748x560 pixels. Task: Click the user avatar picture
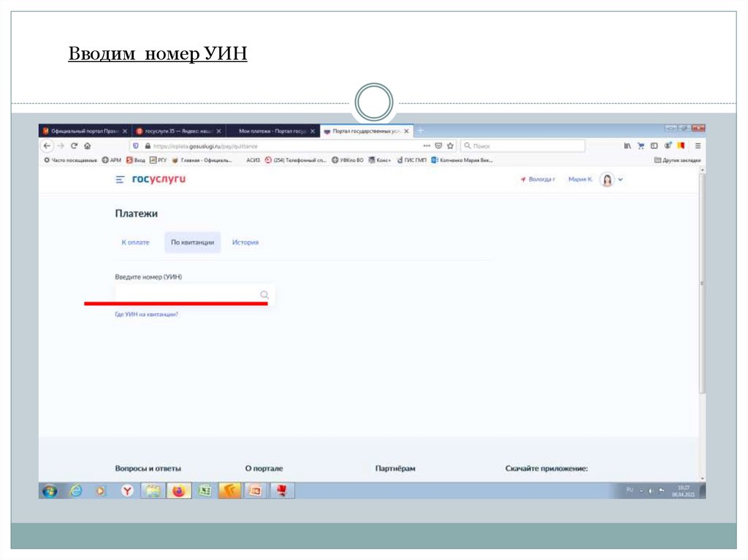[x=607, y=180]
